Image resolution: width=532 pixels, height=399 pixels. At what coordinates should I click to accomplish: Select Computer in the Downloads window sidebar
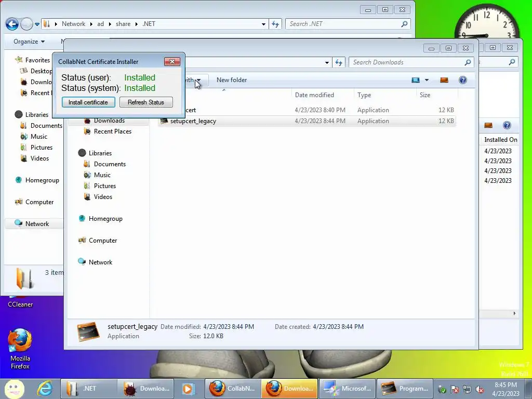click(102, 240)
